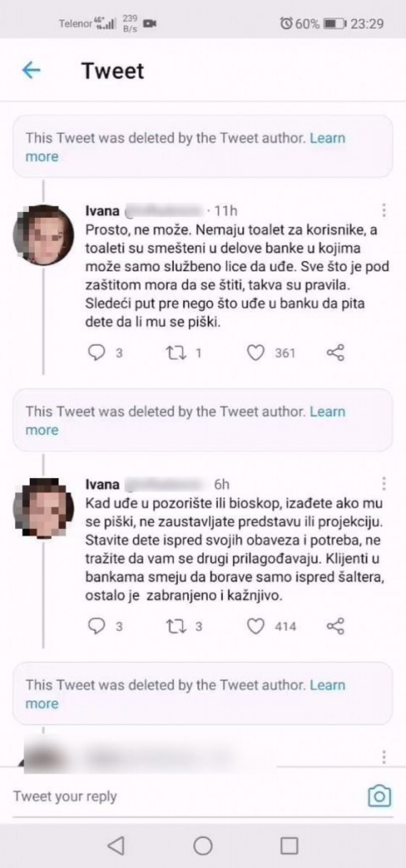Share Ivana's 6h tweet
406x868 pixels.
point(335,626)
